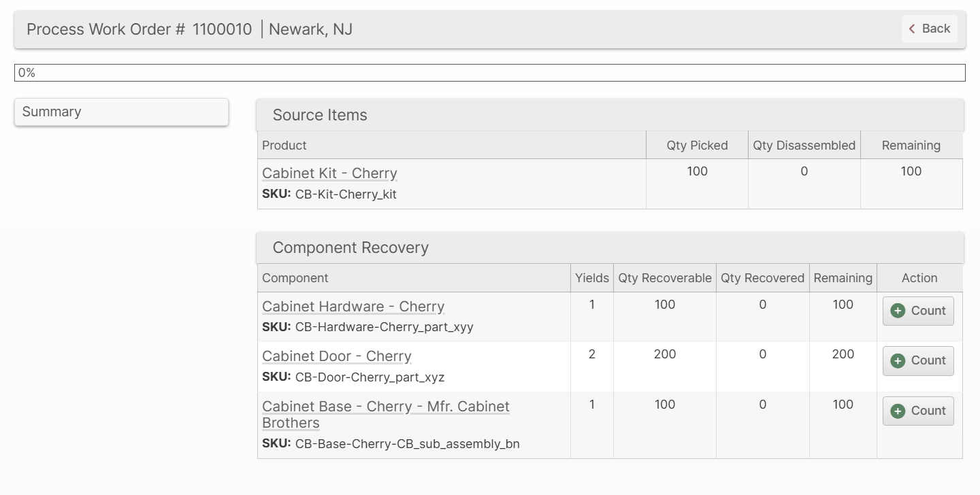Image resolution: width=980 pixels, height=495 pixels.
Task: Click the Qty Recoverable column header
Action: coord(664,278)
